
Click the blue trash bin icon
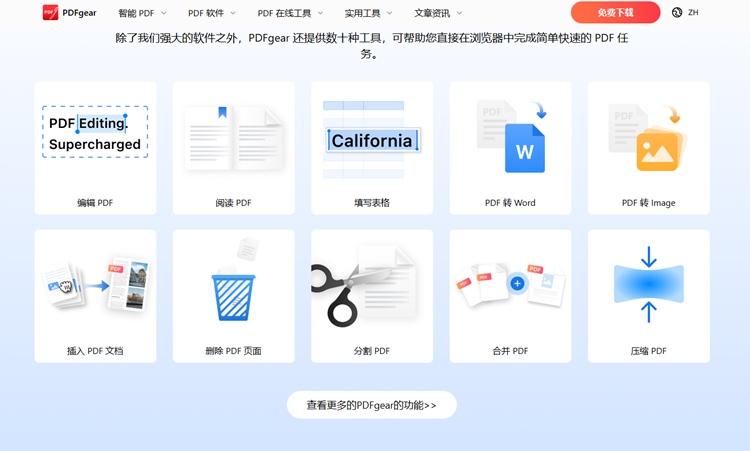233,297
